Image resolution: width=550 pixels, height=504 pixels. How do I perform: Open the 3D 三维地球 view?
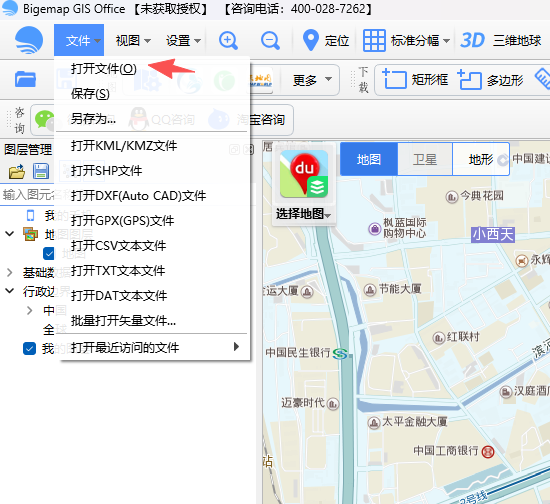pos(501,40)
